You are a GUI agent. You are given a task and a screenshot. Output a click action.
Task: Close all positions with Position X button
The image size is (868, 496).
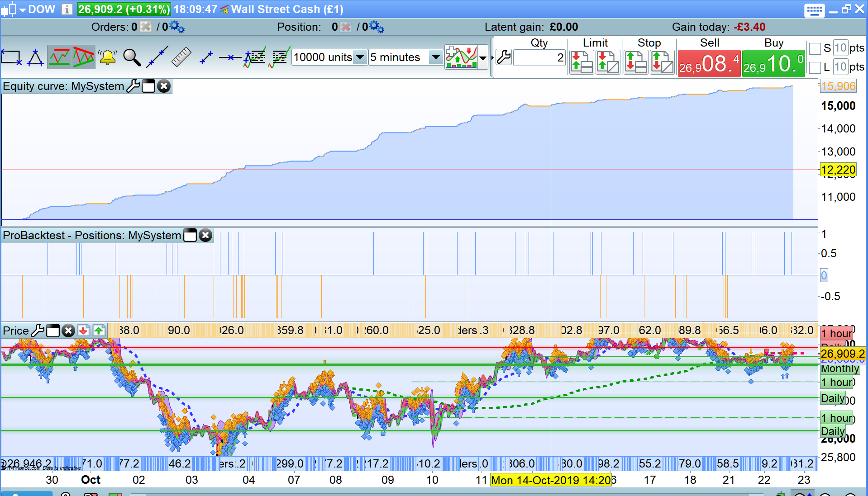[x=346, y=27]
